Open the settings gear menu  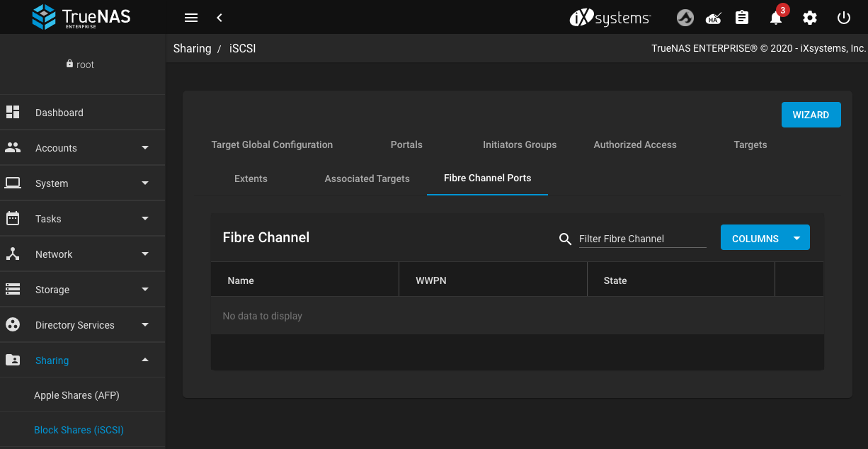click(810, 18)
